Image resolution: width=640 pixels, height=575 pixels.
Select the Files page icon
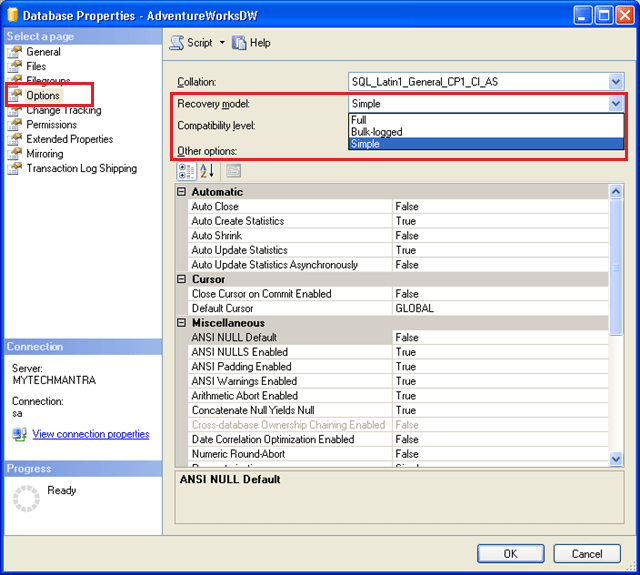[15, 66]
